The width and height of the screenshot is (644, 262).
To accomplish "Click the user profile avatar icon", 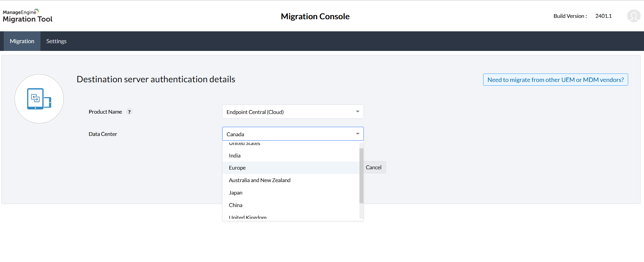I will (x=634, y=16).
